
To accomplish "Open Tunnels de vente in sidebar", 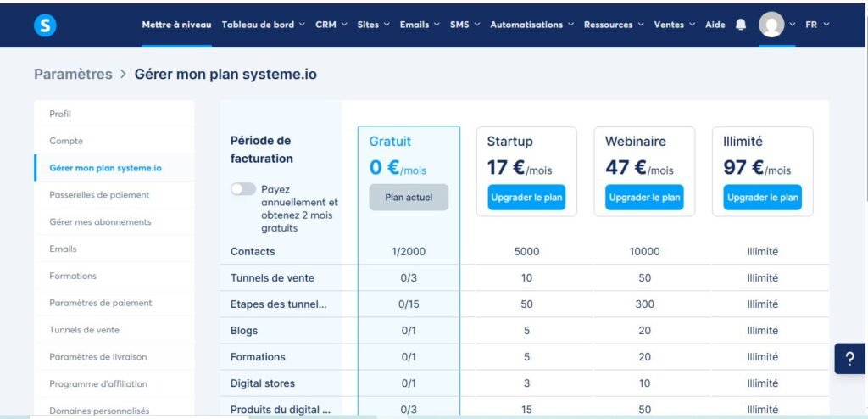I will pos(114,330).
